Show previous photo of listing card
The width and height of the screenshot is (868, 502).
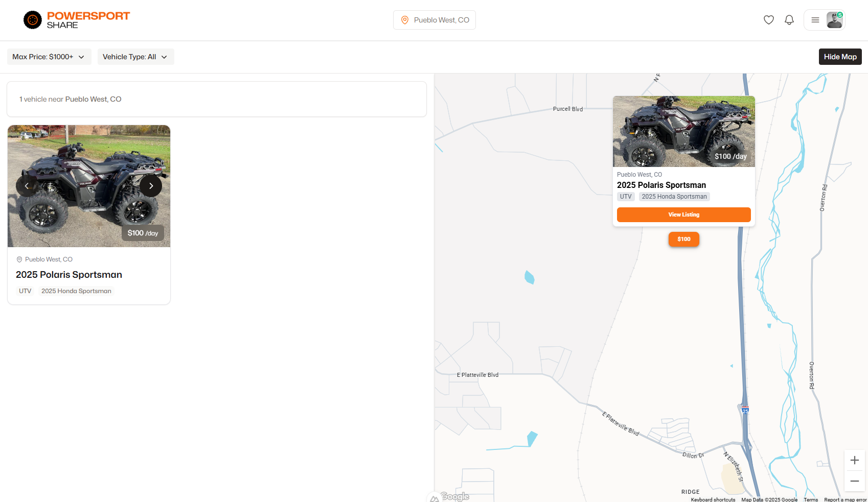pyautogui.click(x=27, y=186)
